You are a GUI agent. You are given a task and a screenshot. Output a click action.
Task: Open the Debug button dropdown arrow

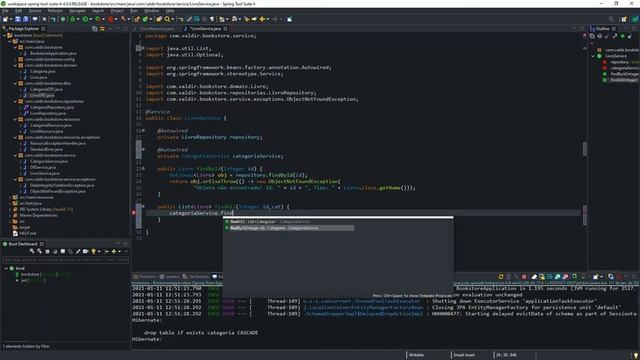tap(78, 19)
